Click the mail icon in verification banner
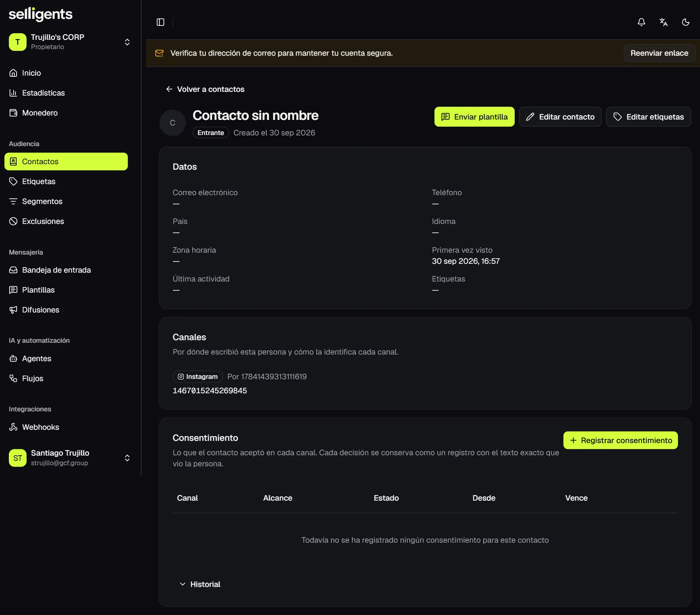This screenshot has height=615, width=700. click(159, 53)
